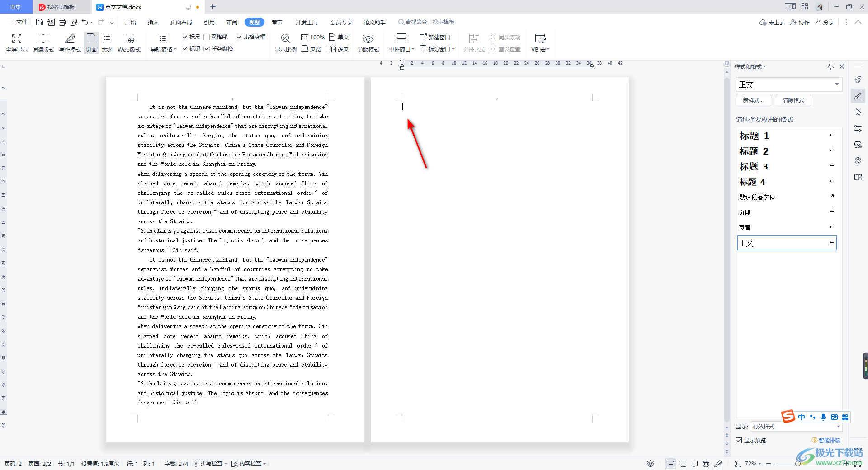868x470 pixels.
Task: Pin the Styles and Formatting pane
Action: (830, 66)
